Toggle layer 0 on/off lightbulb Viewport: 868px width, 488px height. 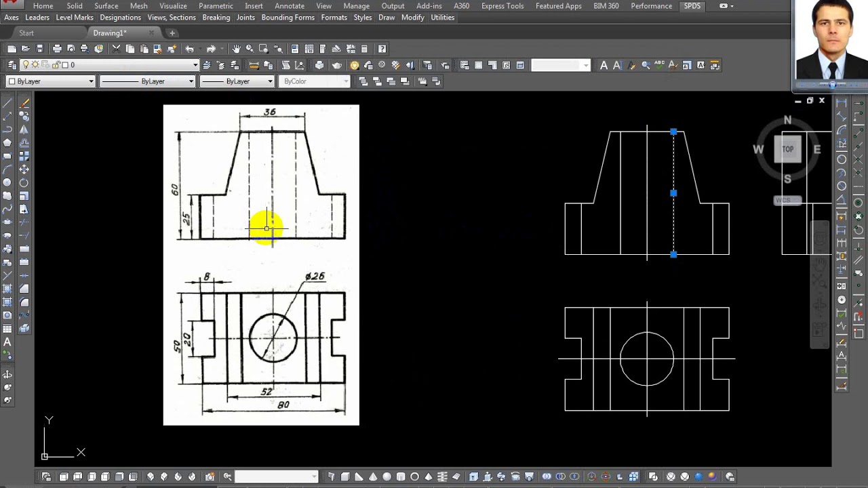[x=26, y=65]
